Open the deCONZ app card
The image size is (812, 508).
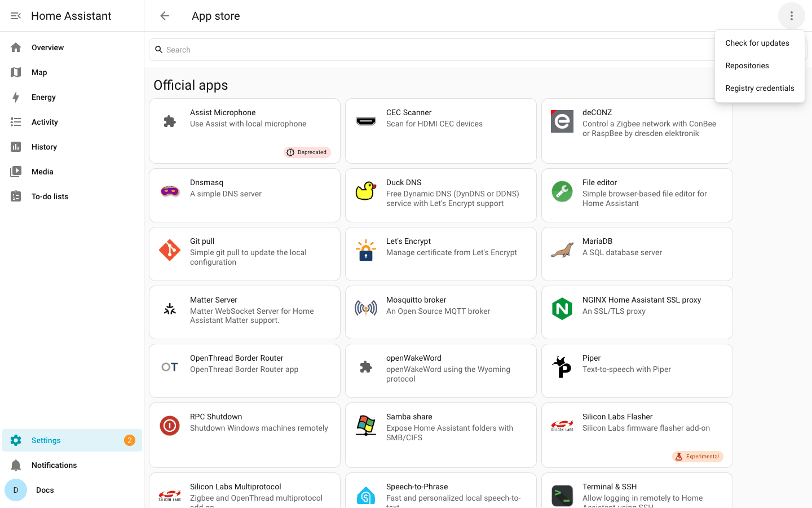tap(637, 131)
